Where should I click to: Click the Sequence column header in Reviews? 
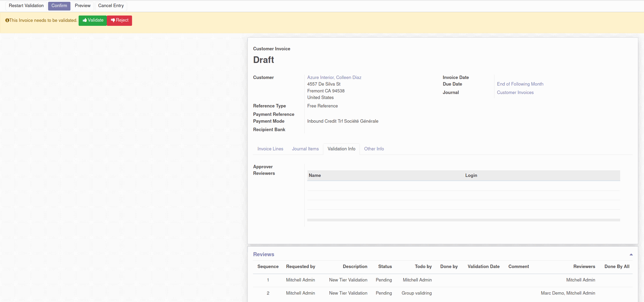(x=268, y=267)
